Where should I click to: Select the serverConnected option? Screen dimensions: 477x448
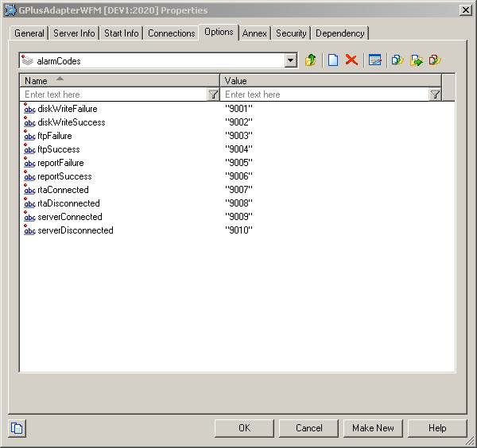click(70, 217)
